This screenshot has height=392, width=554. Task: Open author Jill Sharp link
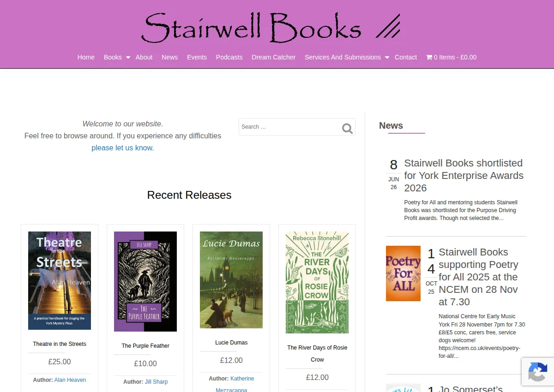coord(156,382)
